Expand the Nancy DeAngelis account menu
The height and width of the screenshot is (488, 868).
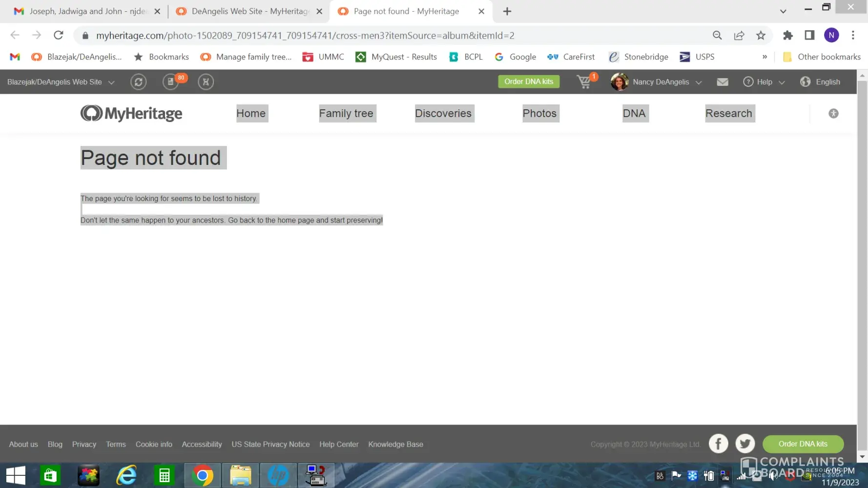657,81
